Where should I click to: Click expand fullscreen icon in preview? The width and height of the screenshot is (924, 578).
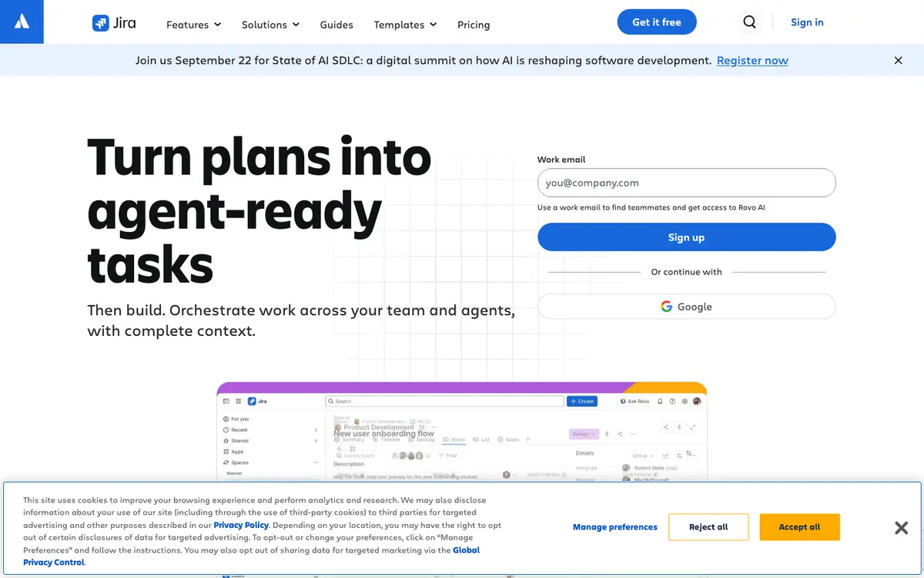(693, 427)
